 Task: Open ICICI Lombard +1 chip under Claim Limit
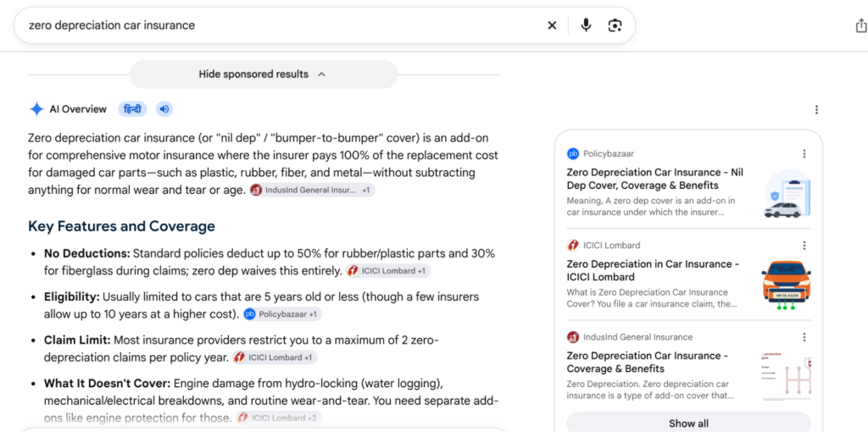[275, 357]
